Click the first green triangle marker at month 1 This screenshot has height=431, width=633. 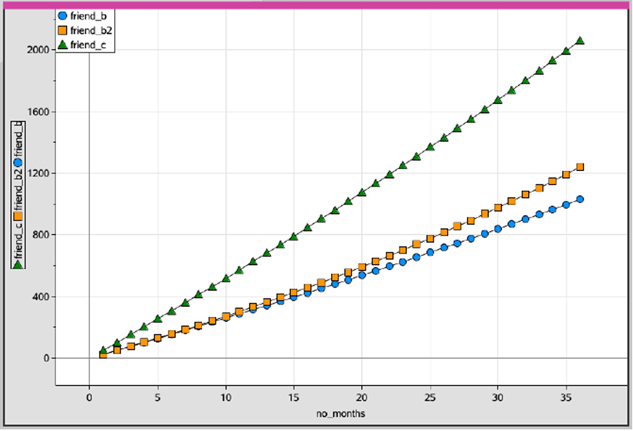tap(103, 351)
